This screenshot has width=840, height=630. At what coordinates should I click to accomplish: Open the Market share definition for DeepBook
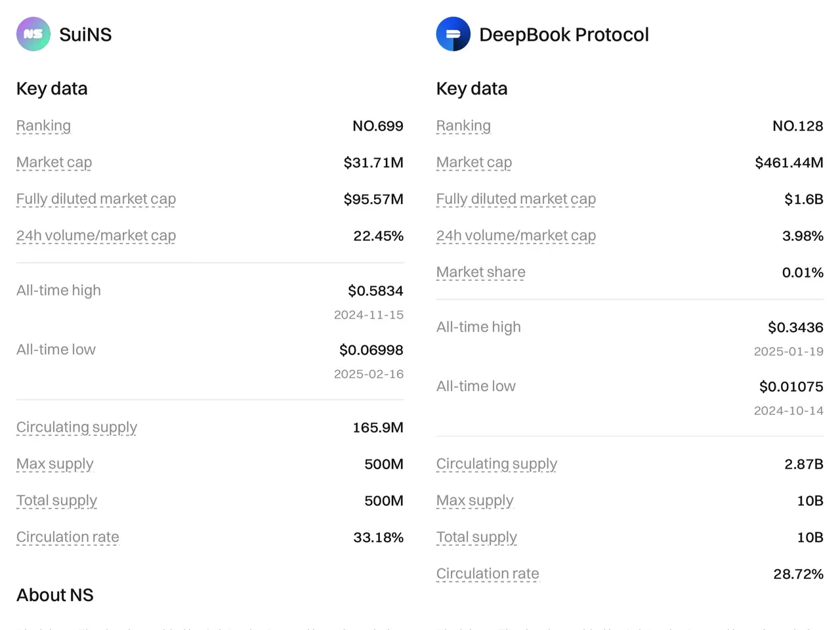[x=480, y=272]
